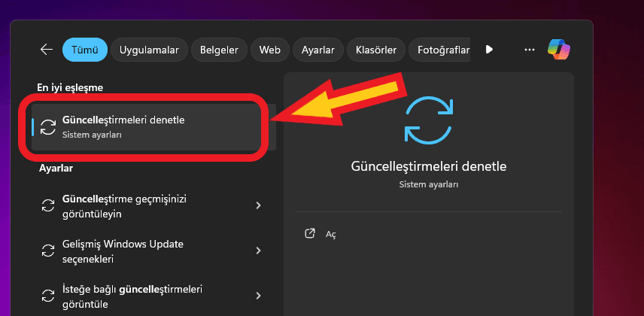Expand chevron for İsteğe bağlı güncelleştirmeleri görüntüle
644x316 pixels.
point(259,296)
